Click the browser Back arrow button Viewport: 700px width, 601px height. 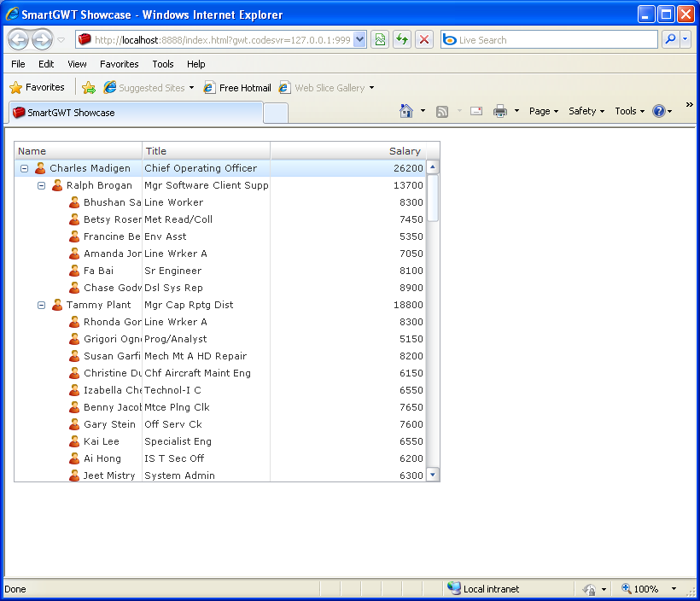[x=19, y=40]
